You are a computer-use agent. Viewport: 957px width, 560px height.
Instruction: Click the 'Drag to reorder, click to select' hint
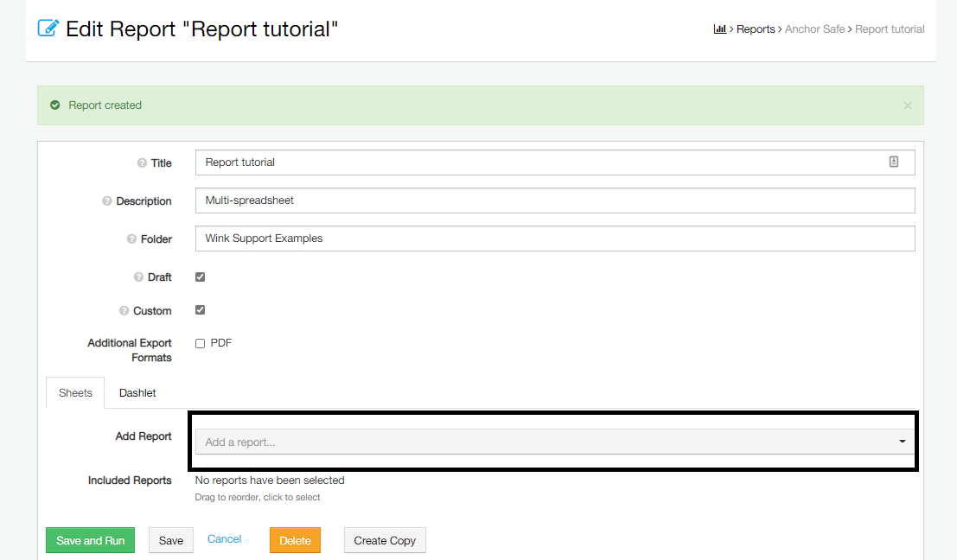coord(258,497)
